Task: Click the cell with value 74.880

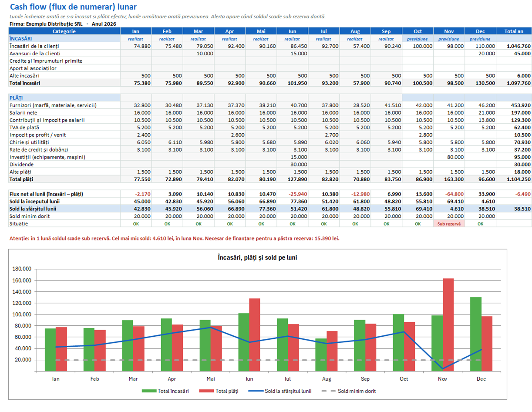Action: coord(136,46)
